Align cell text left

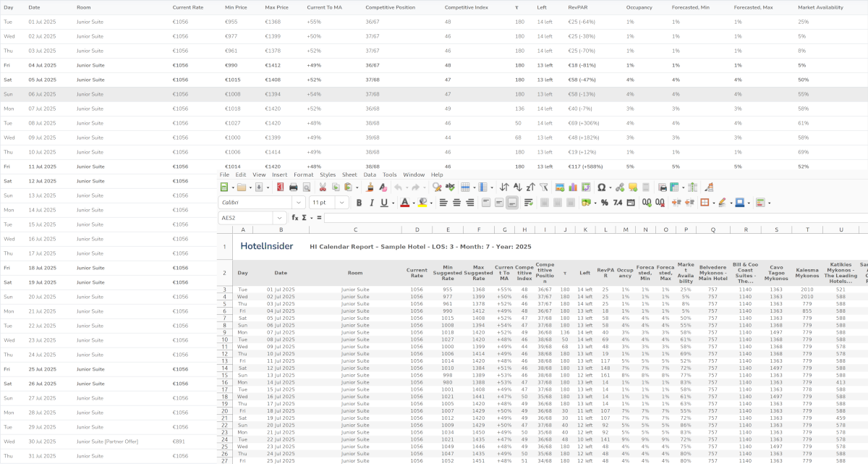point(444,203)
